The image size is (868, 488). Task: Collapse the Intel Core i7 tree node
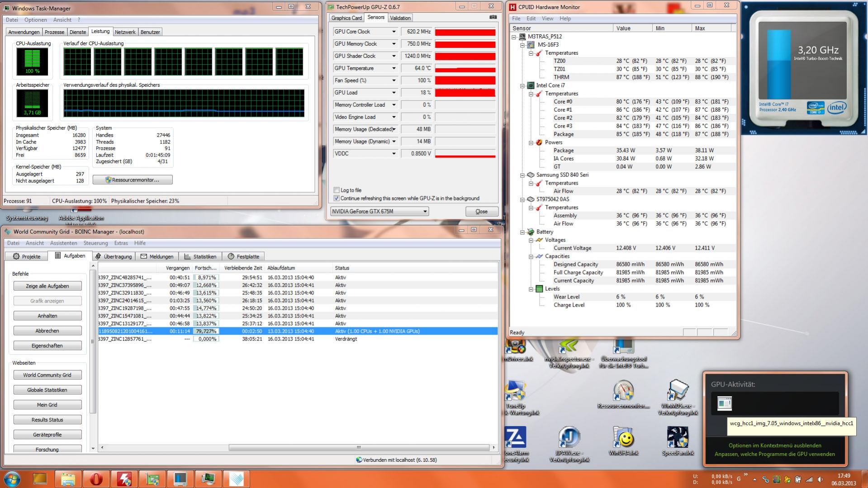[522, 85]
